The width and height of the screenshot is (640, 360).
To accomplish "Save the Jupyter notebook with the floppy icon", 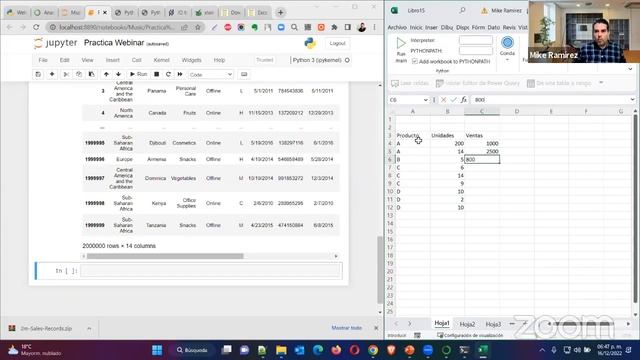I will click(38, 74).
